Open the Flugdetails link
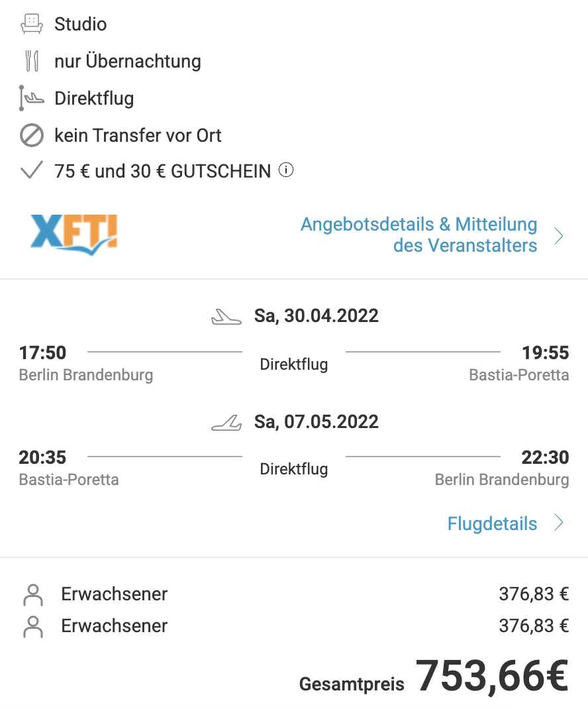Image resolution: width=588 pixels, height=709 pixels. click(x=492, y=523)
